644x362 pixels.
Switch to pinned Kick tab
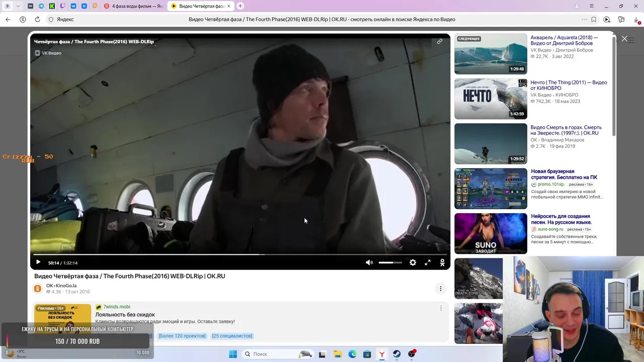tap(52, 6)
